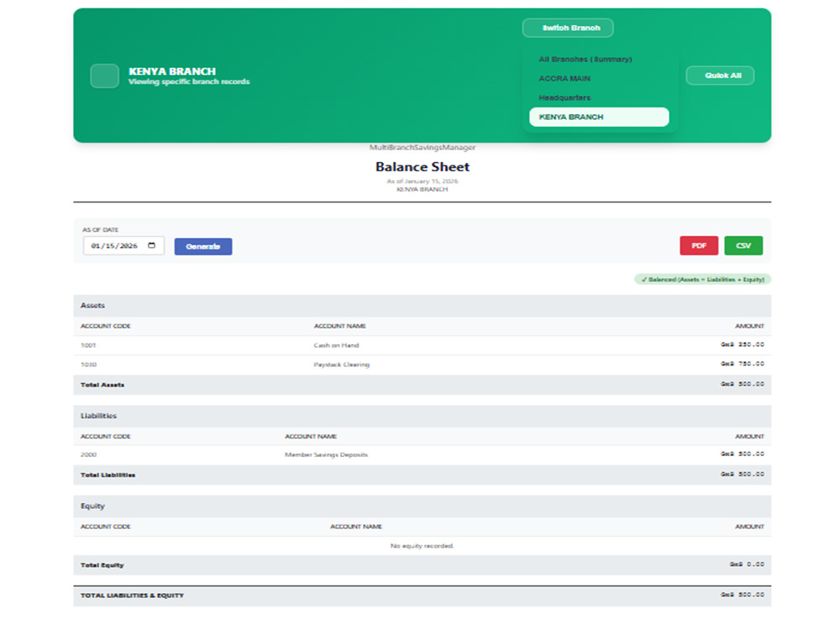Viewport: 840px width, 630px height.
Task: Click 'Viewing specific branch records' subtitle
Action: point(189,81)
